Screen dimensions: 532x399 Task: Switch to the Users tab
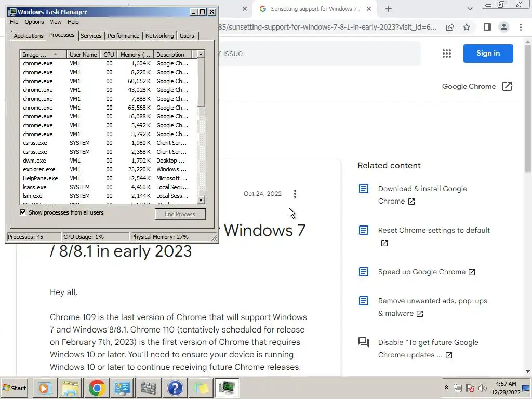[187, 36]
